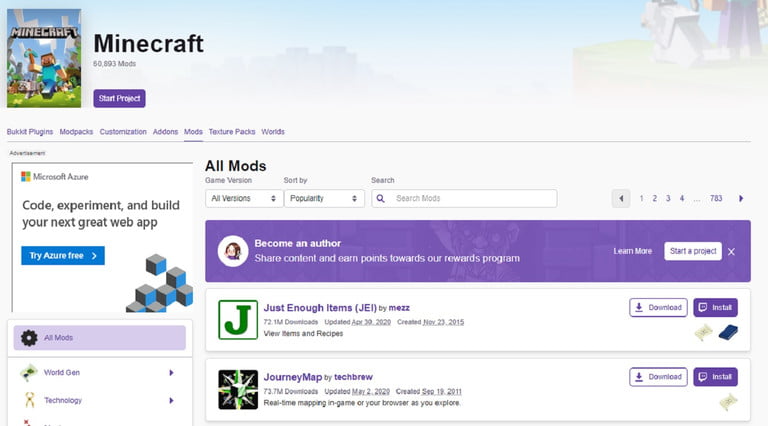This screenshot has width=768, height=426.
Task: Install Just Enough Items mod
Action: [x=716, y=308]
